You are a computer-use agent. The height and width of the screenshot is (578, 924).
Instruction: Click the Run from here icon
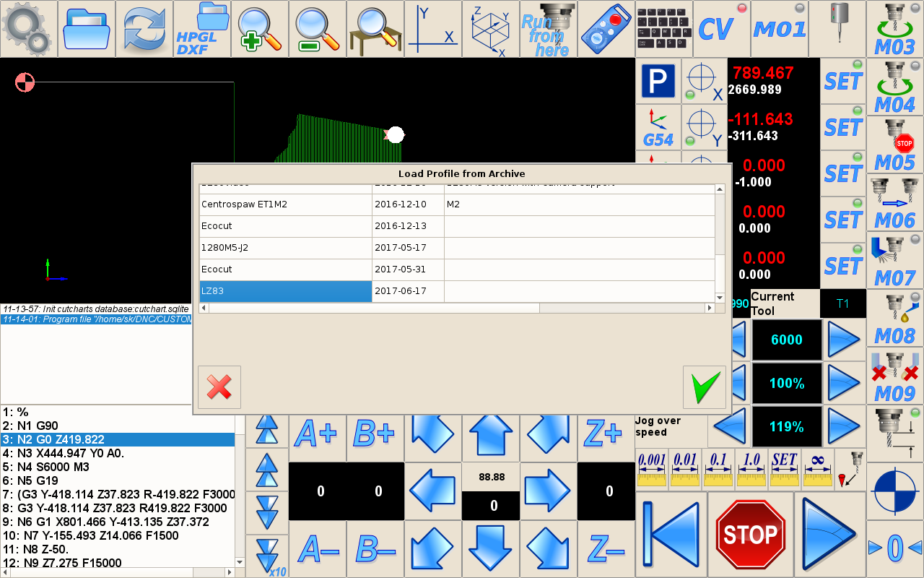tap(549, 29)
